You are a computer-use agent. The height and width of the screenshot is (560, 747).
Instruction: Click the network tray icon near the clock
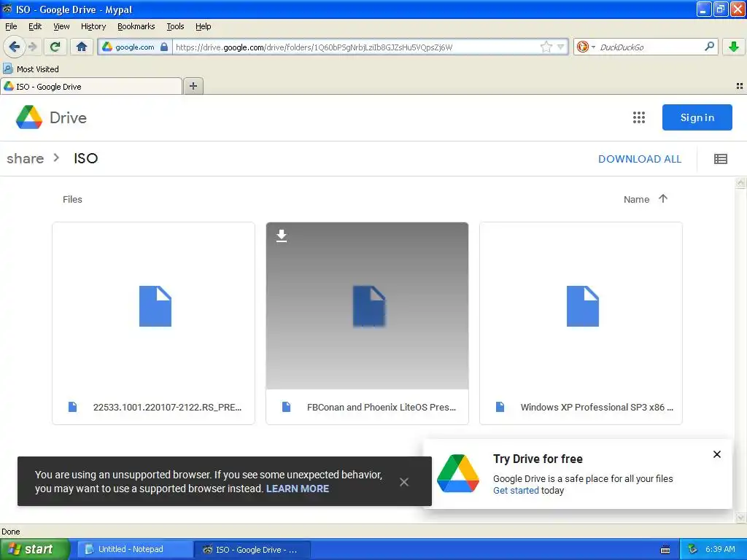[x=692, y=549]
